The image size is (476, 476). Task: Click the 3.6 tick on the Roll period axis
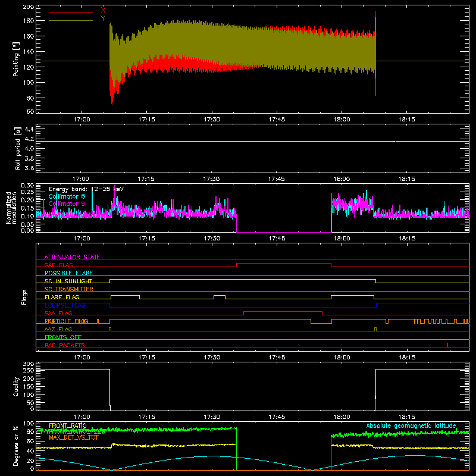pos(29,168)
